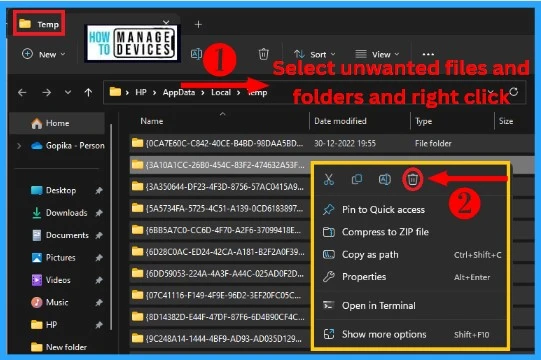Unpin Pictures via its pin icon
Image resolution: width=541 pixels, height=360 pixels.
[x=99, y=258]
